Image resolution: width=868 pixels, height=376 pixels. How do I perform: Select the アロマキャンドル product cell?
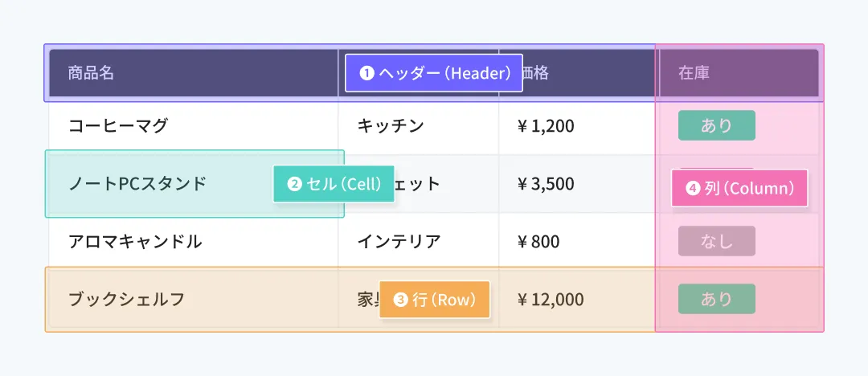point(135,241)
